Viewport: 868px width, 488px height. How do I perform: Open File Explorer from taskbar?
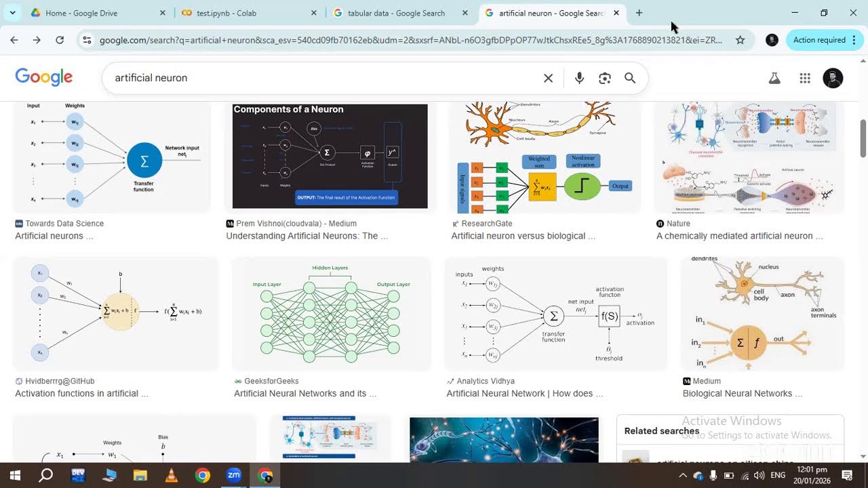140,475
